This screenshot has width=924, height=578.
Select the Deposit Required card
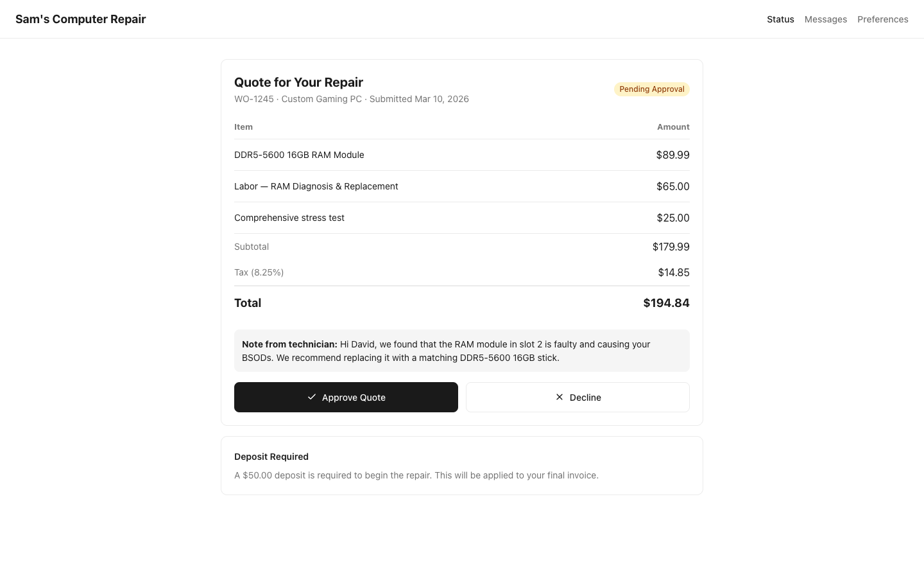[x=462, y=466]
